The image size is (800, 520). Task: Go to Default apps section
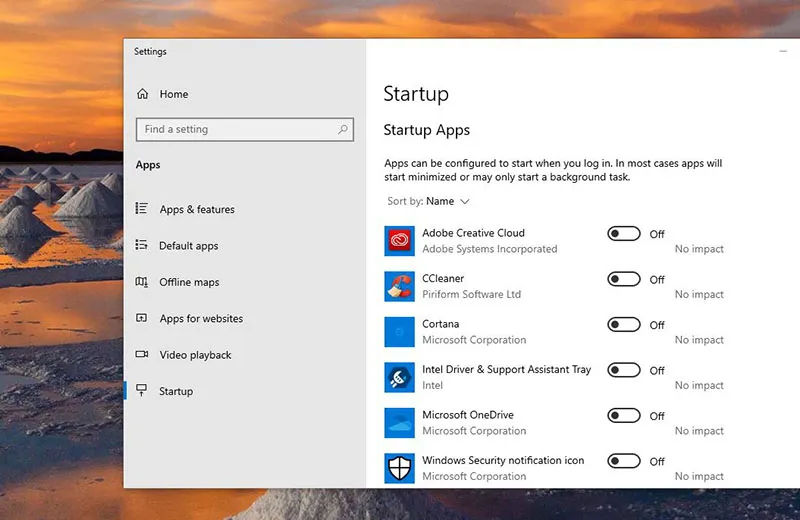point(188,246)
